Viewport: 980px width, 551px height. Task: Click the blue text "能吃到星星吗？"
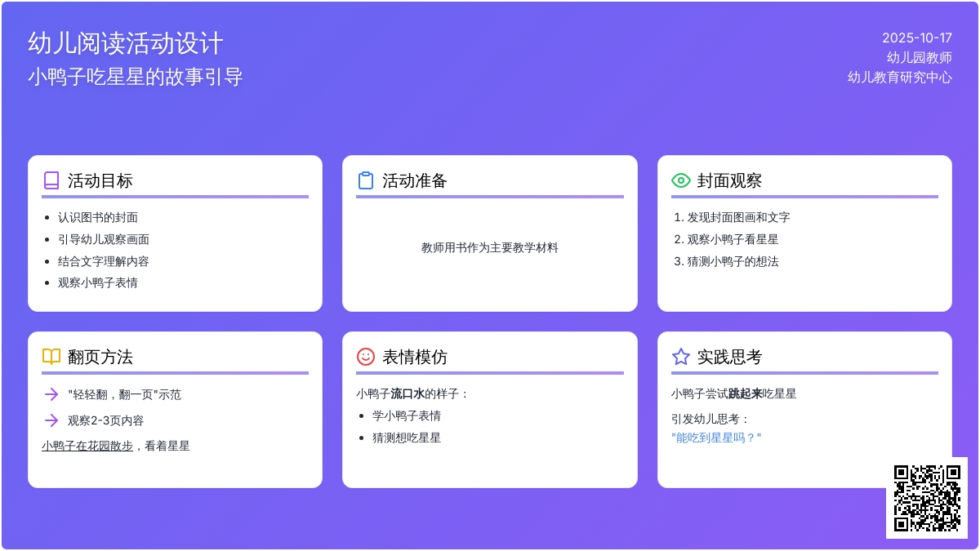coord(716,438)
